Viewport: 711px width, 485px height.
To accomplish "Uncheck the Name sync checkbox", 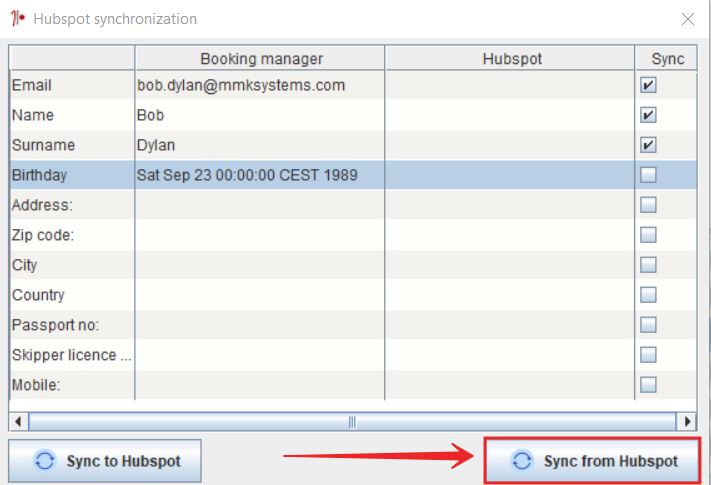I will tap(648, 115).
